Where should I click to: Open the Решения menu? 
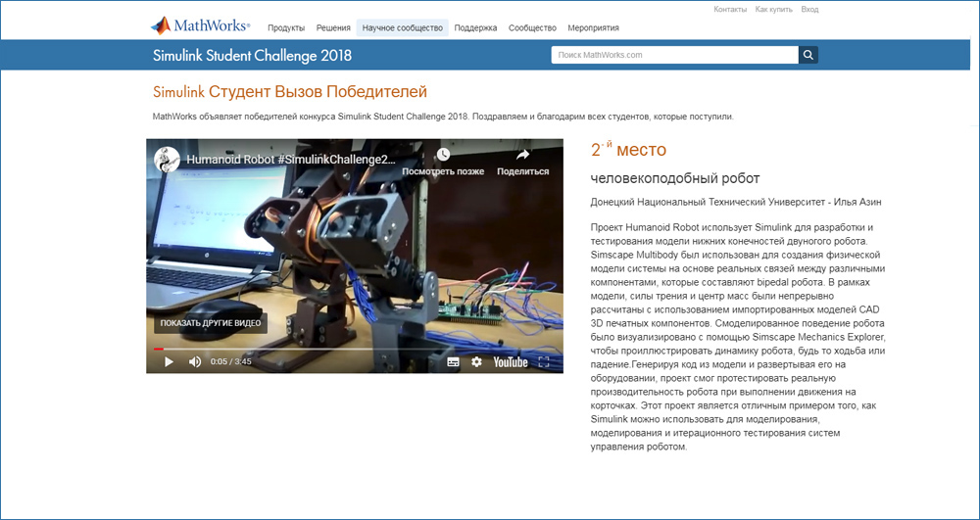pyautogui.click(x=333, y=28)
